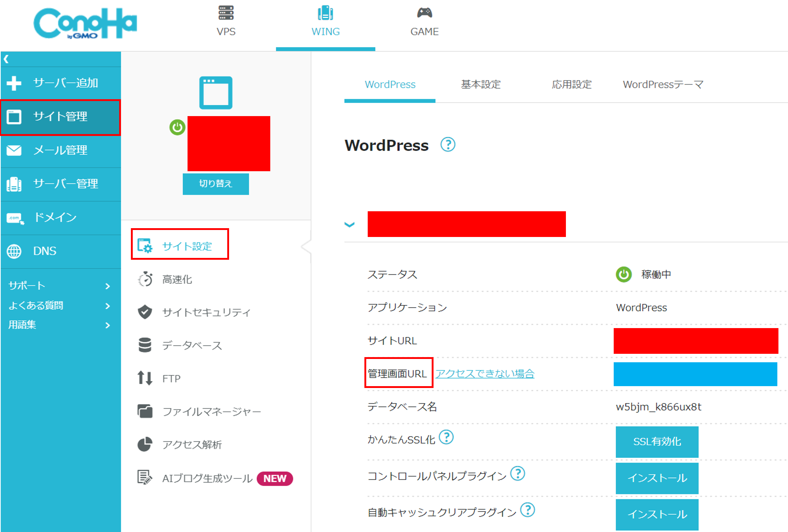Open サイト管理 in the sidebar
The image size is (788, 532).
(60, 117)
